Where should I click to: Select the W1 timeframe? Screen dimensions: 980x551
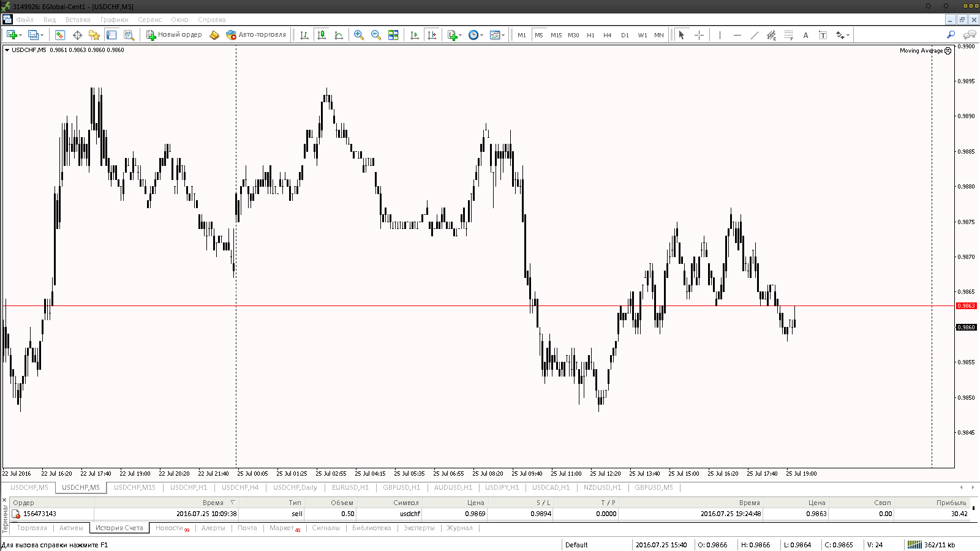pyautogui.click(x=643, y=35)
